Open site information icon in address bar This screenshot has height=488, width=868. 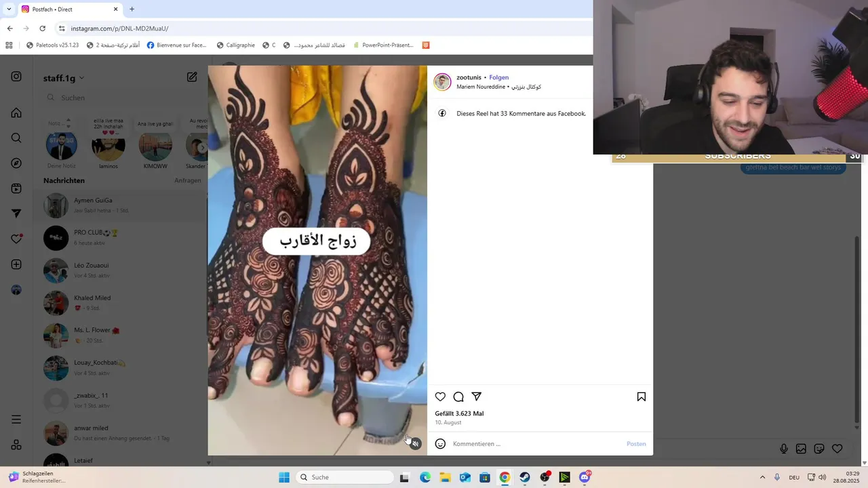[62, 28]
